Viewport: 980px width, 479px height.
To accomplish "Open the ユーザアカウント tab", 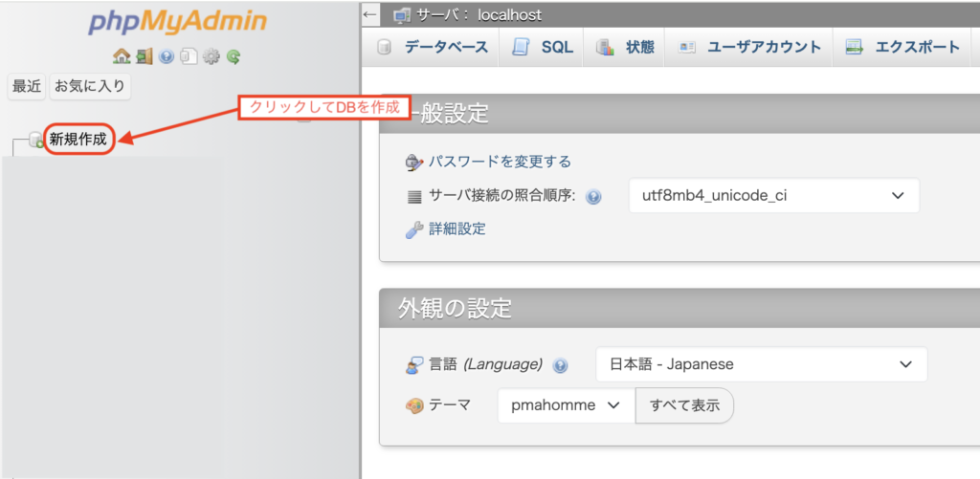I will [748, 48].
